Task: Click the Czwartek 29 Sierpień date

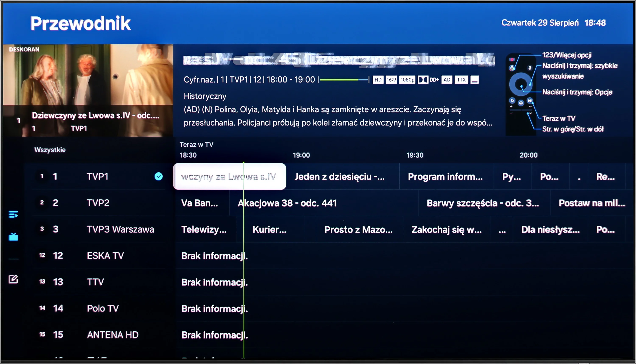Action: (540, 23)
